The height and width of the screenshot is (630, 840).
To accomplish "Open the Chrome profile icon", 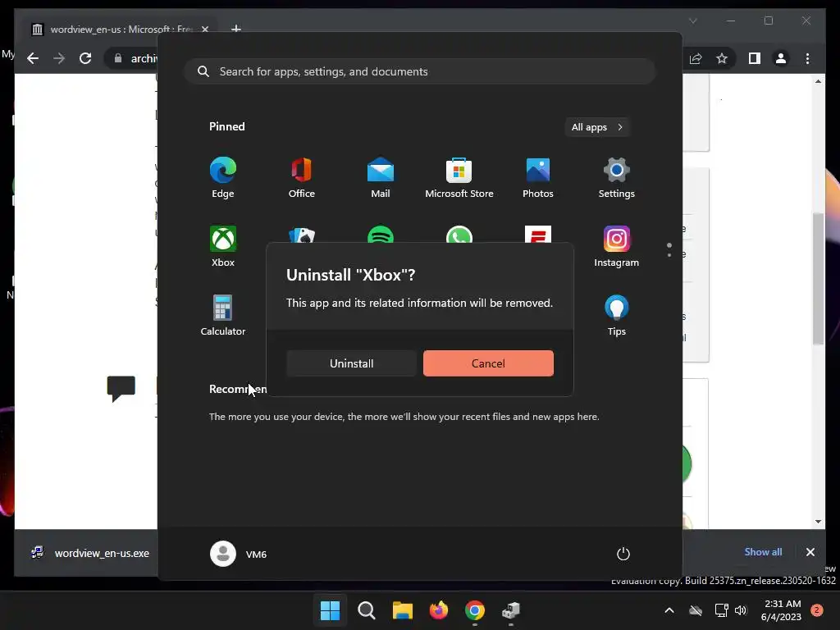I will pyautogui.click(x=781, y=58).
